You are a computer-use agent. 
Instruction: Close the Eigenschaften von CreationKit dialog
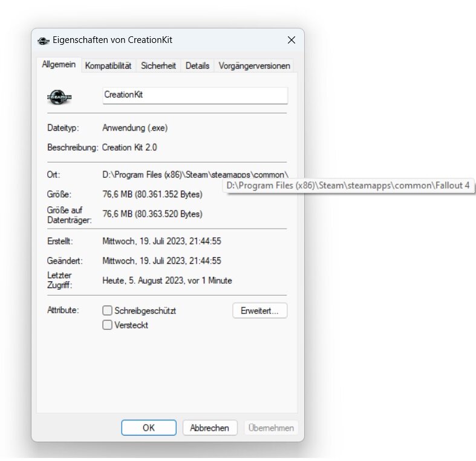pyautogui.click(x=291, y=40)
